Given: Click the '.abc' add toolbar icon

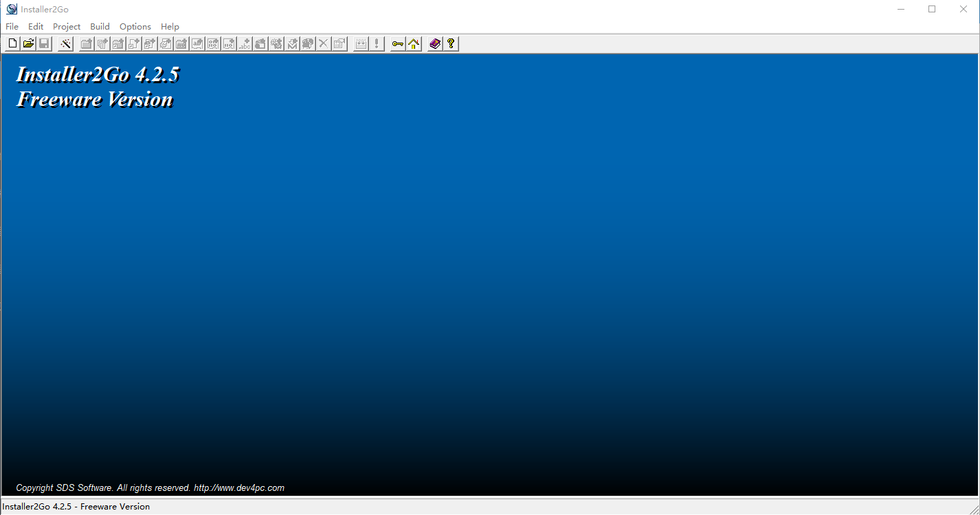Looking at the screenshot, I should point(245,44).
